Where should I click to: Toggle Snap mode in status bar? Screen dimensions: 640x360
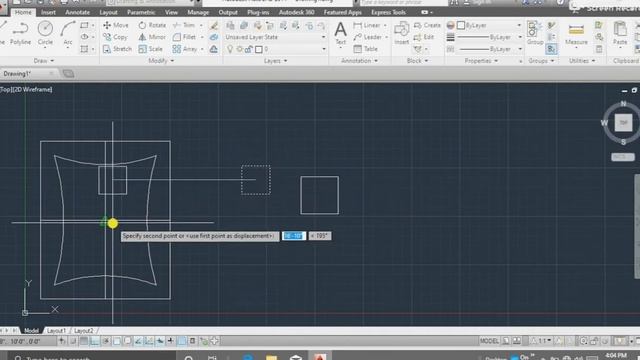[x=73, y=341]
